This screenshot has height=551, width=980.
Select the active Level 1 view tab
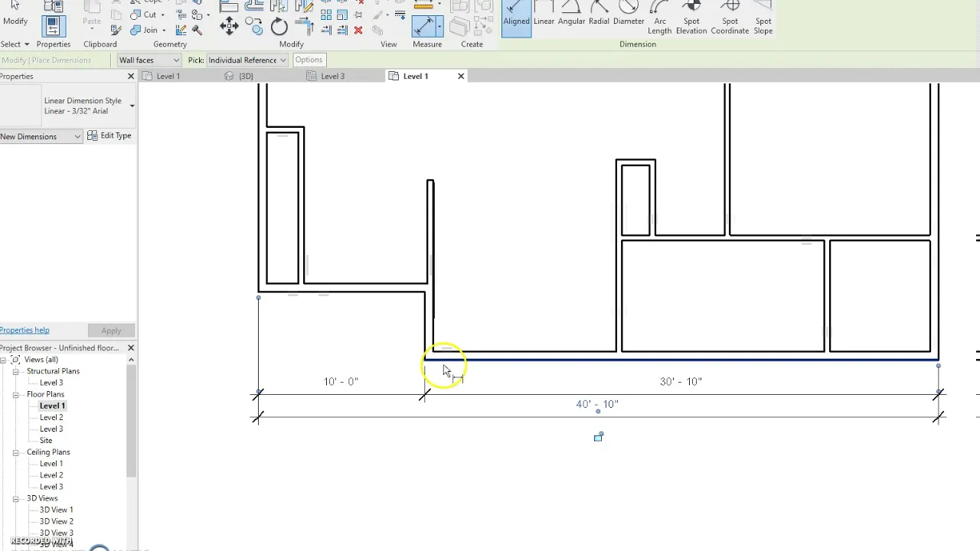tap(416, 76)
